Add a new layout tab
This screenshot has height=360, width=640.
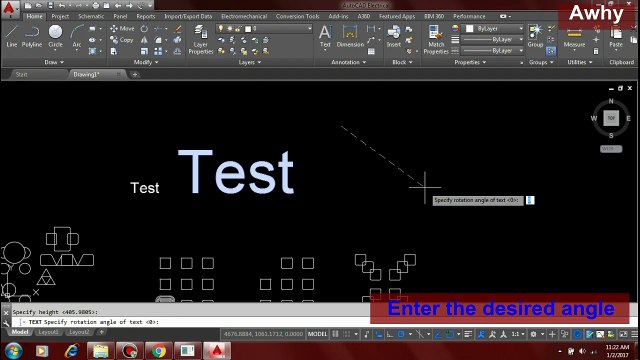coord(101,332)
